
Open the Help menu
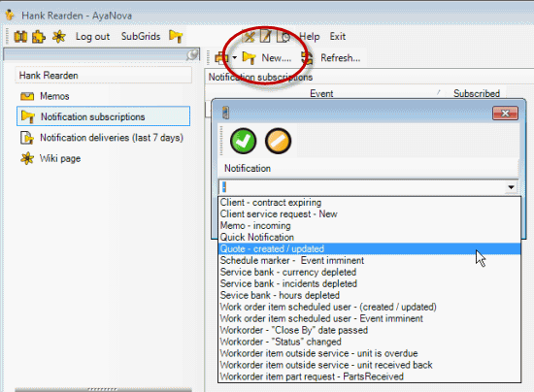pos(309,37)
